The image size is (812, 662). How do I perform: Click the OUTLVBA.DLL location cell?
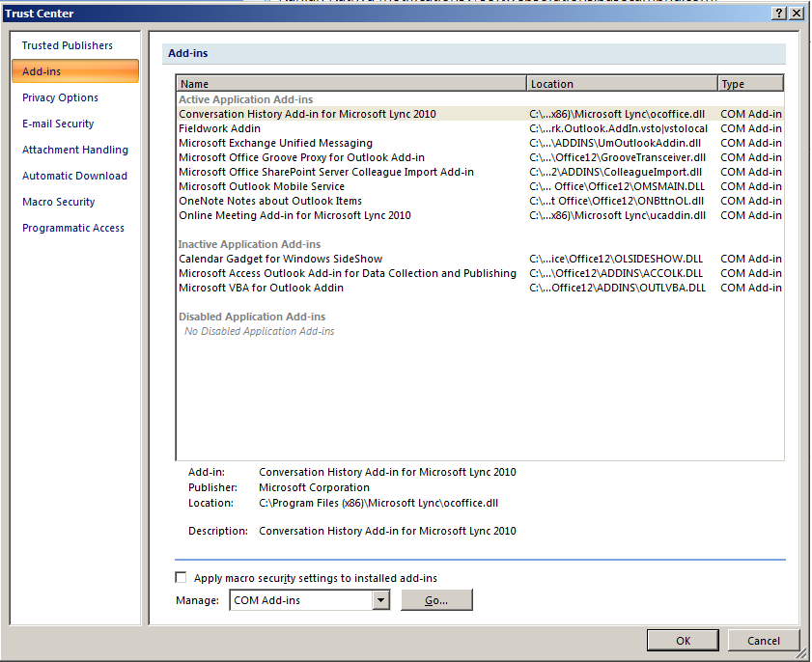tap(617, 288)
